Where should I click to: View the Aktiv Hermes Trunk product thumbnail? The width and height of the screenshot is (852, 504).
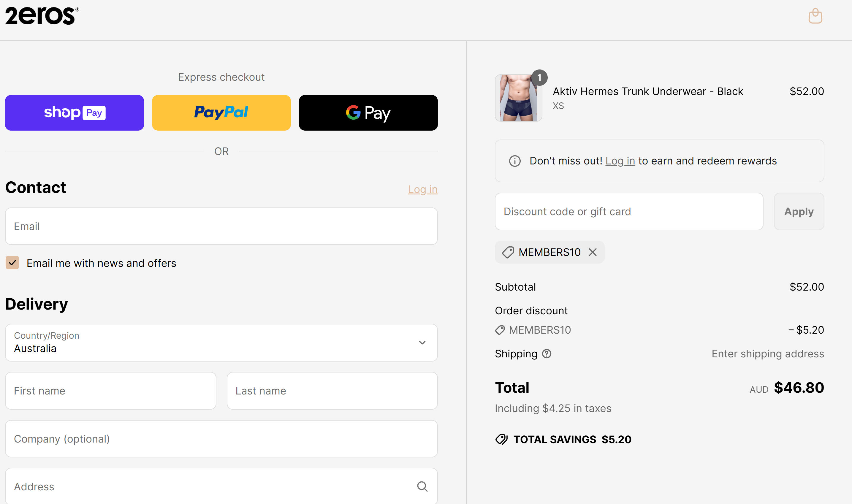[x=518, y=98]
